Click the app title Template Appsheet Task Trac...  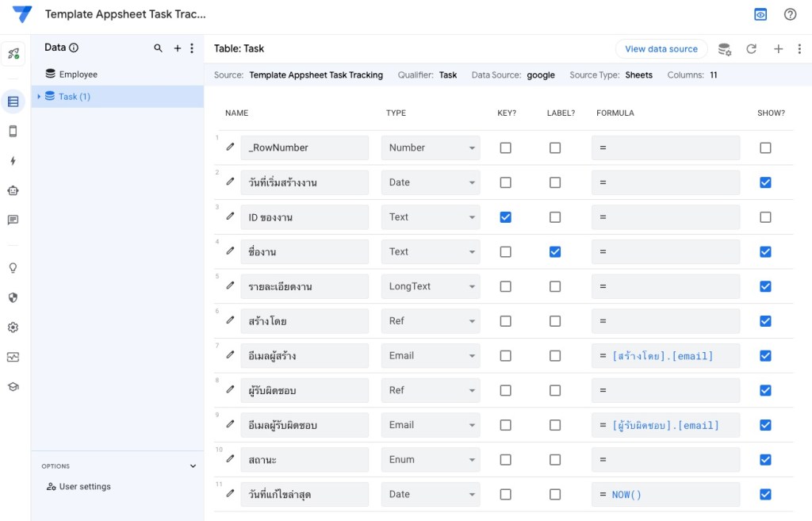pos(125,14)
